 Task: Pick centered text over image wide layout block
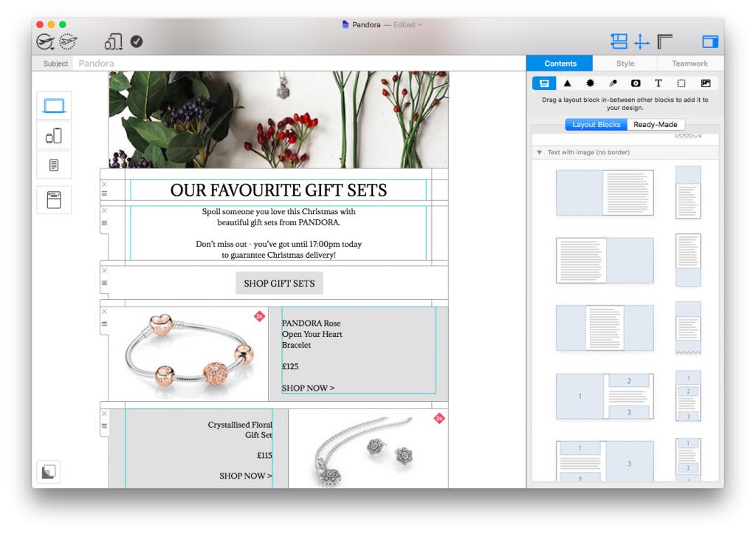point(605,327)
